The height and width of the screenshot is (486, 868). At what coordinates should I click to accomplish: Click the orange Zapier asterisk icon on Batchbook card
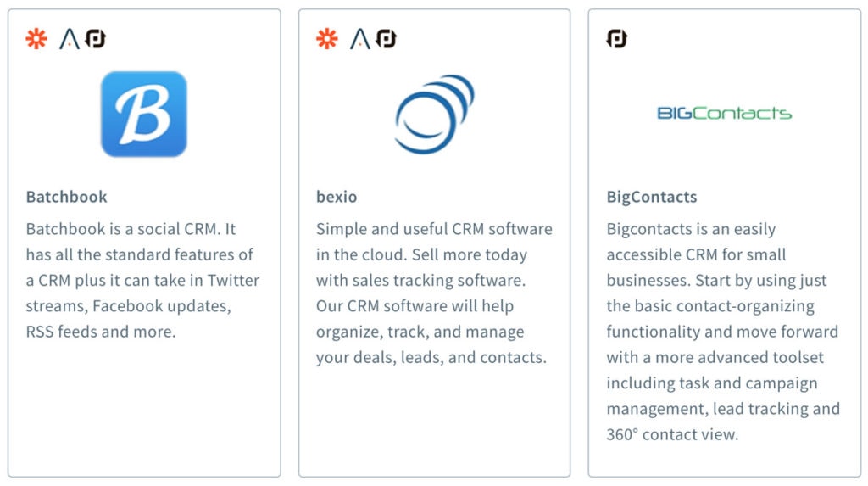pyautogui.click(x=36, y=39)
